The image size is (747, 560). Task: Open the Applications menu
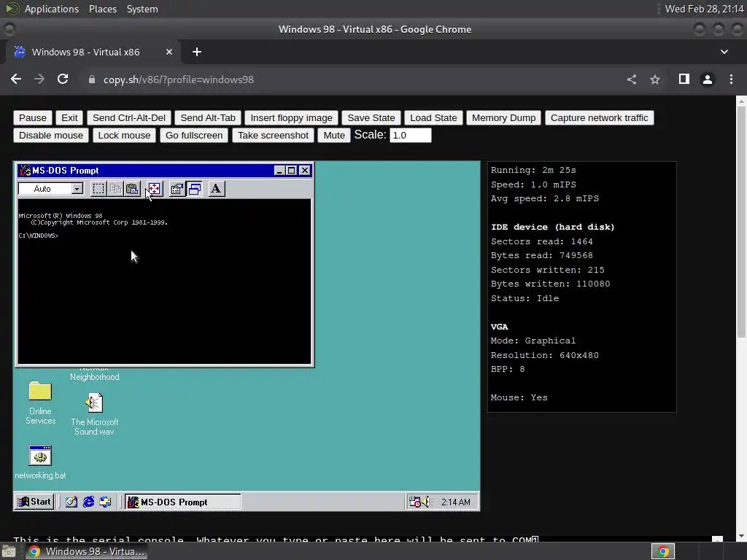click(x=52, y=9)
